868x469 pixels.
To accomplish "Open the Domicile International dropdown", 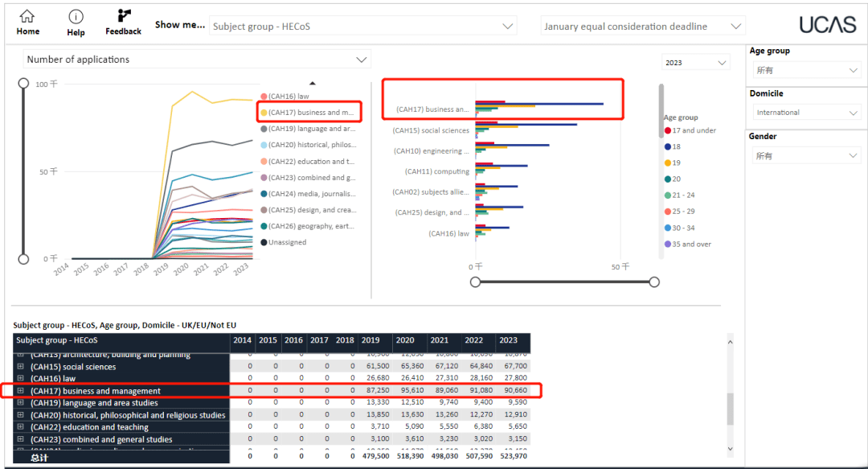I will [x=805, y=113].
